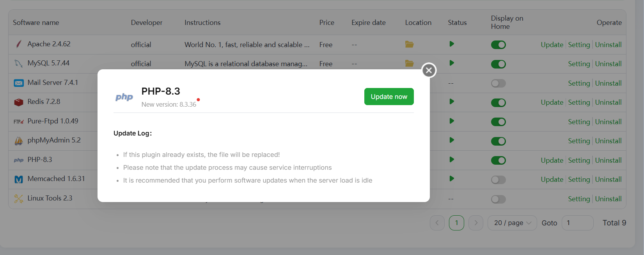This screenshot has height=255, width=644.
Task: Toggle Redis display on home switch
Action: [x=498, y=102]
